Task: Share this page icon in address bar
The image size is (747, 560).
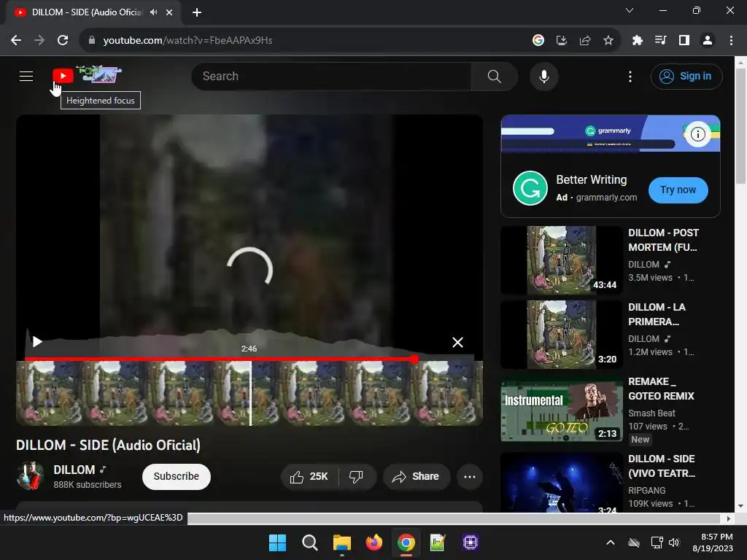Action: (584, 41)
